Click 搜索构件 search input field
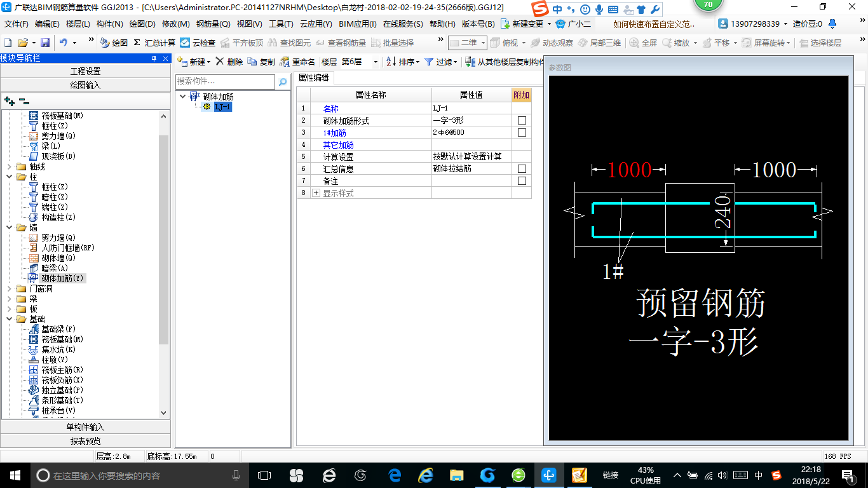The height and width of the screenshot is (488, 868). [226, 81]
